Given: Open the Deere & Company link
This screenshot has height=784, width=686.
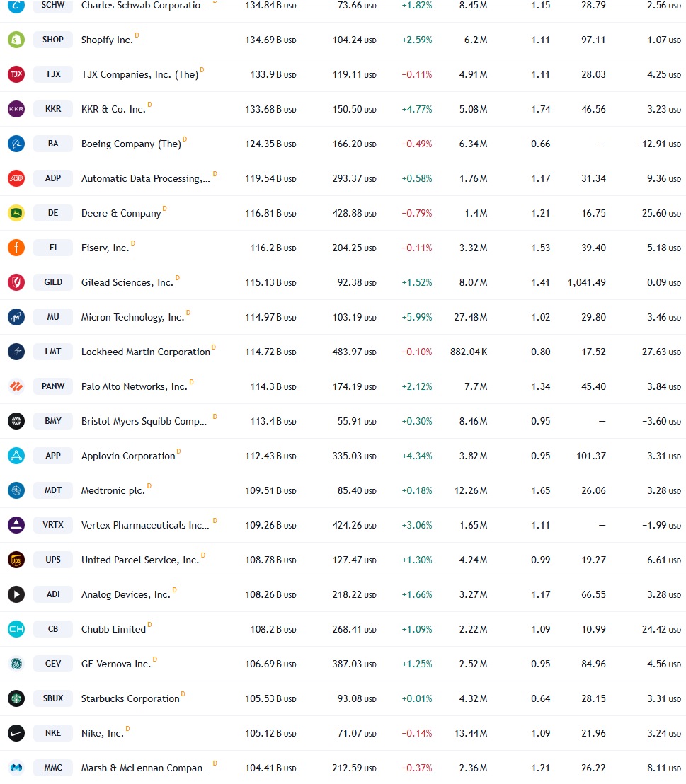Looking at the screenshot, I should [x=121, y=214].
